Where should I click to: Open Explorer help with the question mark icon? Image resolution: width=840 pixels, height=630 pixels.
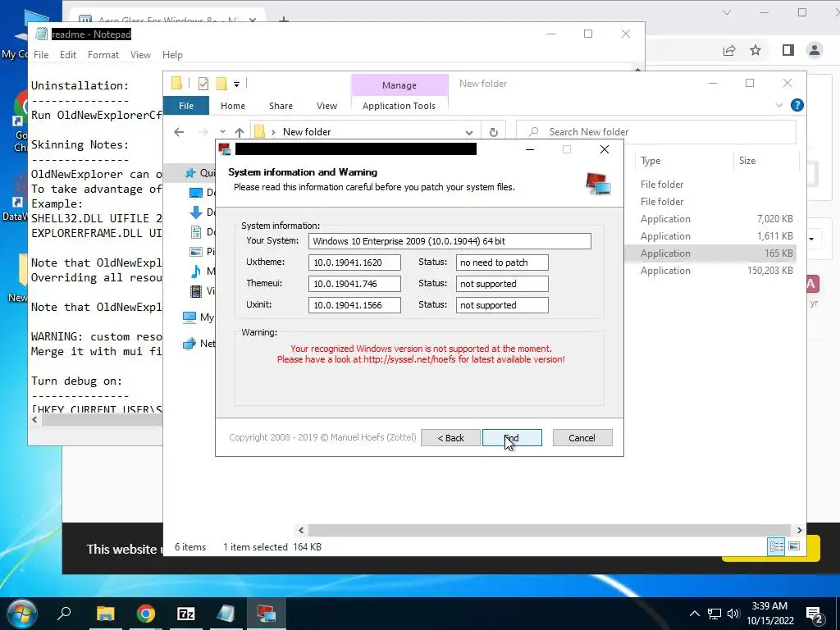tap(797, 105)
